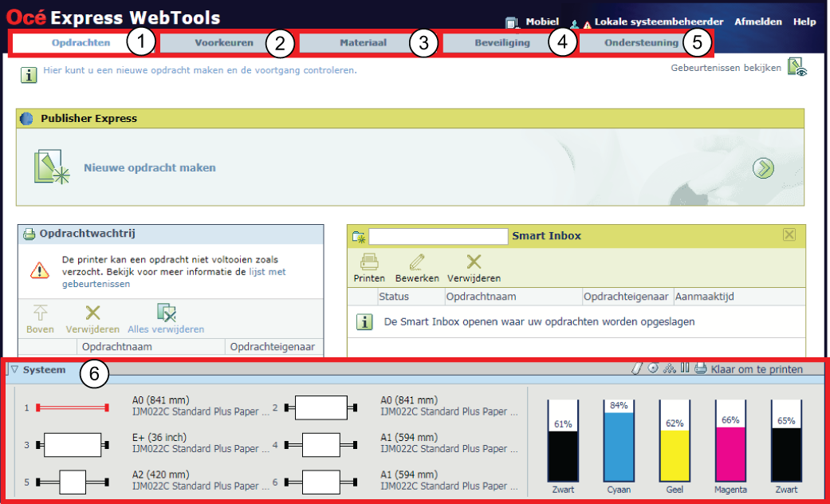Image resolution: width=830 pixels, height=504 pixels.
Task: Go to the Beveiliging tab
Action: 502,43
